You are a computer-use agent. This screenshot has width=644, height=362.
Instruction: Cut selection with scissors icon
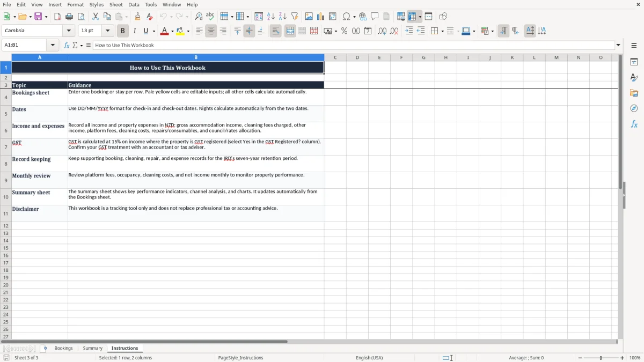[x=96, y=17]
